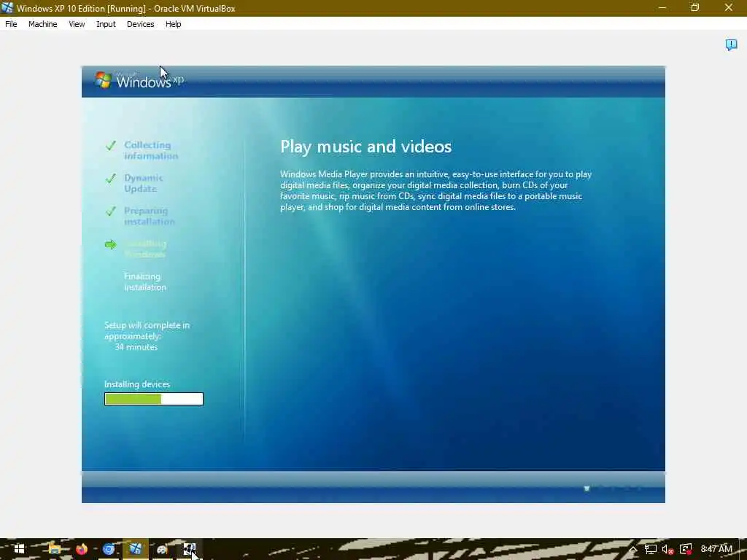Open the clock showing 8:47 AM
The image size is (747, 560).
pyautogui.click(x=716, y=549)
